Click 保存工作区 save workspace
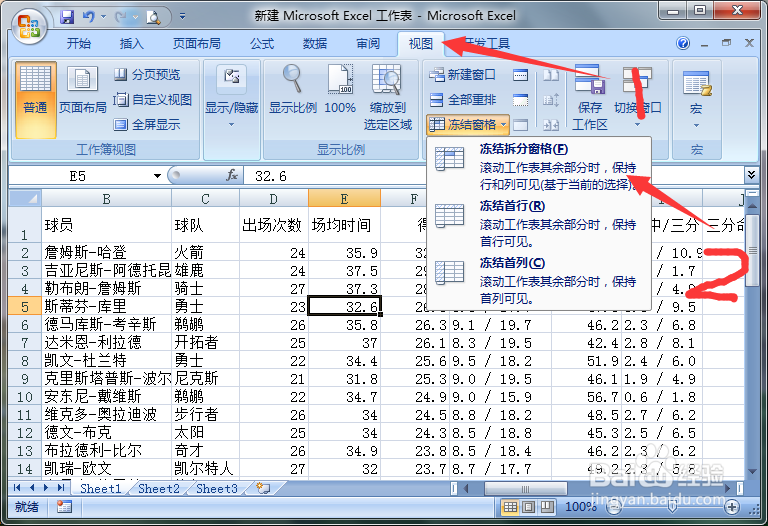This screenshot has height=526, width=768. click(x=590, y=97)
